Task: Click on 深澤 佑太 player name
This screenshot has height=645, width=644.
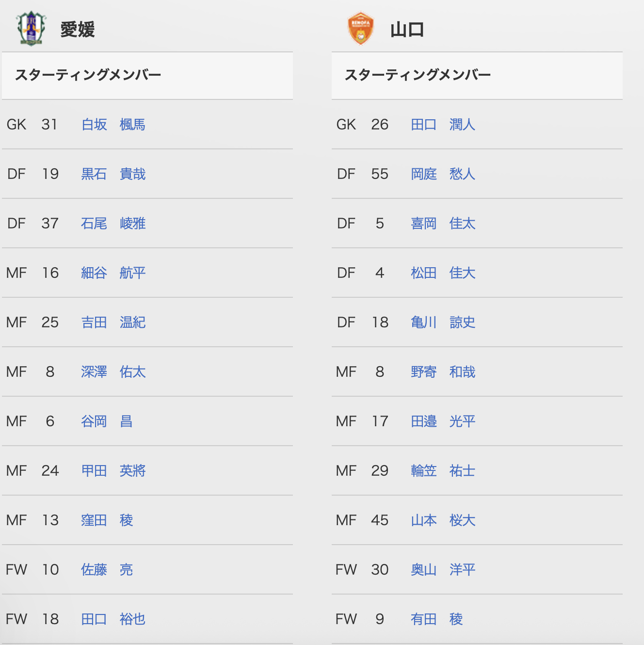Action: 113,372
